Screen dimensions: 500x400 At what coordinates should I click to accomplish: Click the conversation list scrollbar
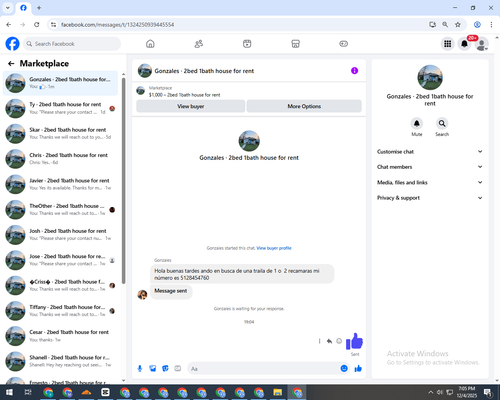tap(123, 180)
